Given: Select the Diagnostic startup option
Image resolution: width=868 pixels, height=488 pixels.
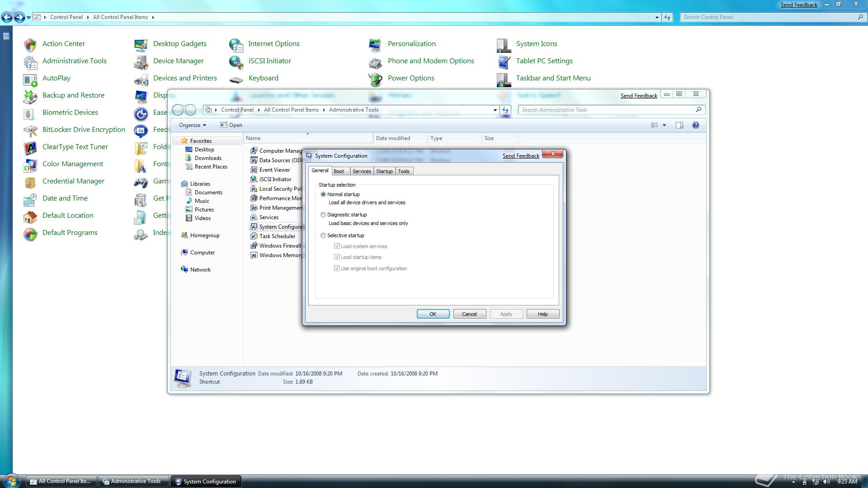Looking at the screenshot, I should [x=323, y=215].
